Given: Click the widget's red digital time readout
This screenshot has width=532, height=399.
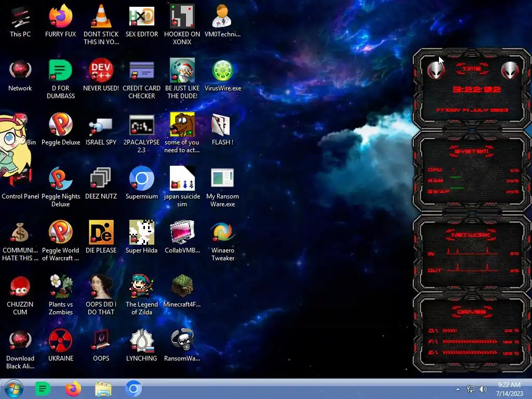Looking at the screenshot, I should point(476,89).
